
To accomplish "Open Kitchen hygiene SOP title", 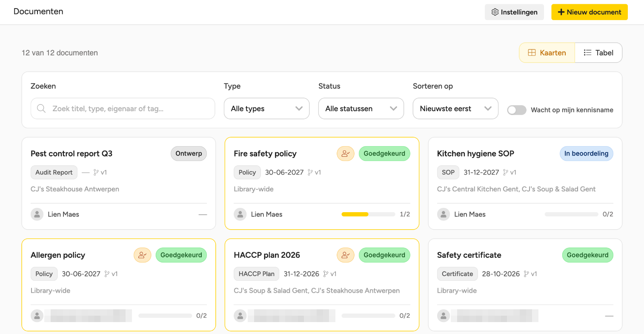I will coord(475,154).
